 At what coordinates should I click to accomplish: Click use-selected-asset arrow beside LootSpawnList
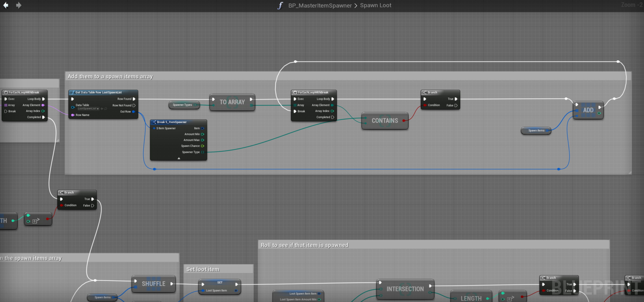pyautogui.click(x=102, y=109)
